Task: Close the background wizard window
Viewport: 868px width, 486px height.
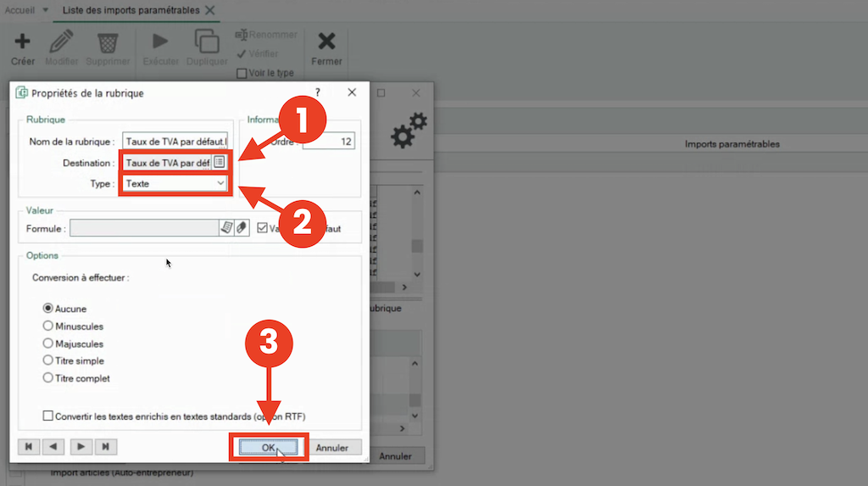Action: [x=415, y=92]
